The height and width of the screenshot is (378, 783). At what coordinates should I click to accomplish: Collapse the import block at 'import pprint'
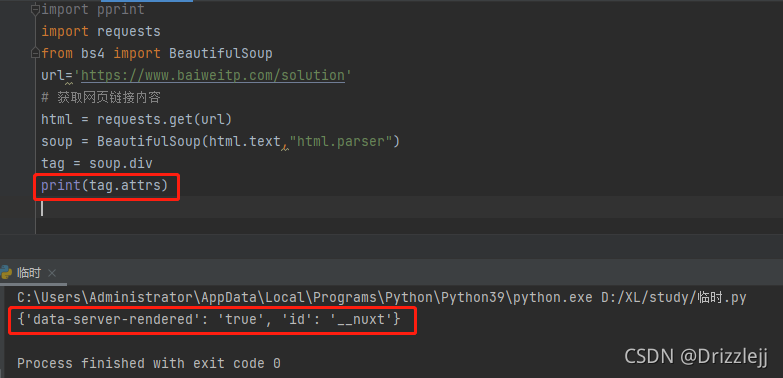click(x=35, y=9)
